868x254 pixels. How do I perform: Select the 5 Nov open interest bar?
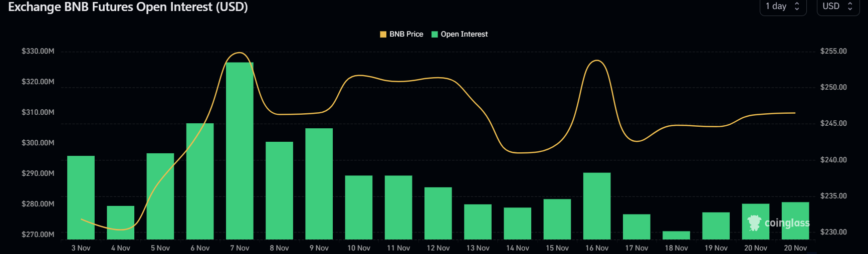click(x=160, y=196)
